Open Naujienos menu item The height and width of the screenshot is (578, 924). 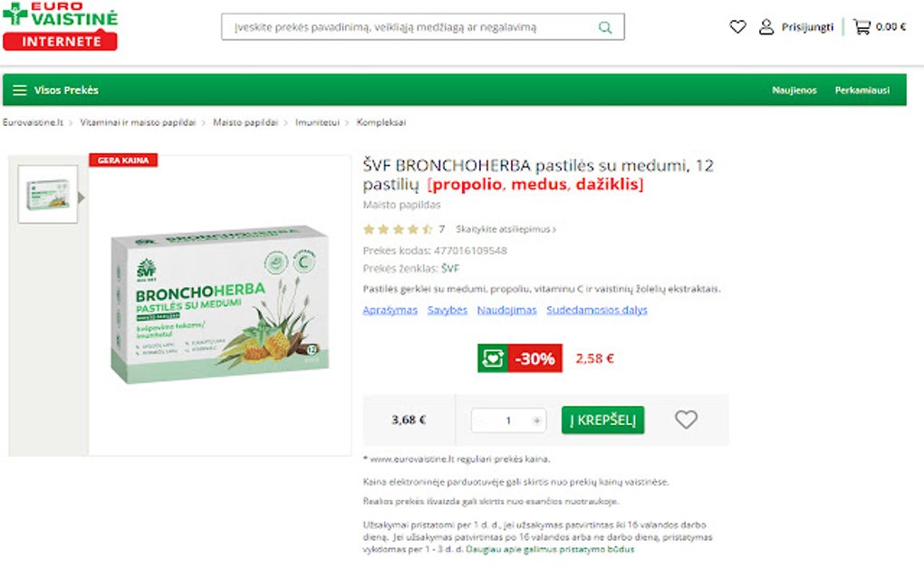(794, 91)
